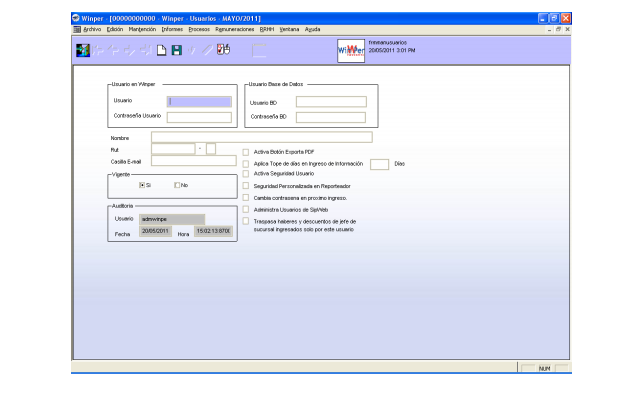Image resolution: width=619 pixels, height=395 pixels.
Task: Click the Winper logo image
Action: click(351, 51)
